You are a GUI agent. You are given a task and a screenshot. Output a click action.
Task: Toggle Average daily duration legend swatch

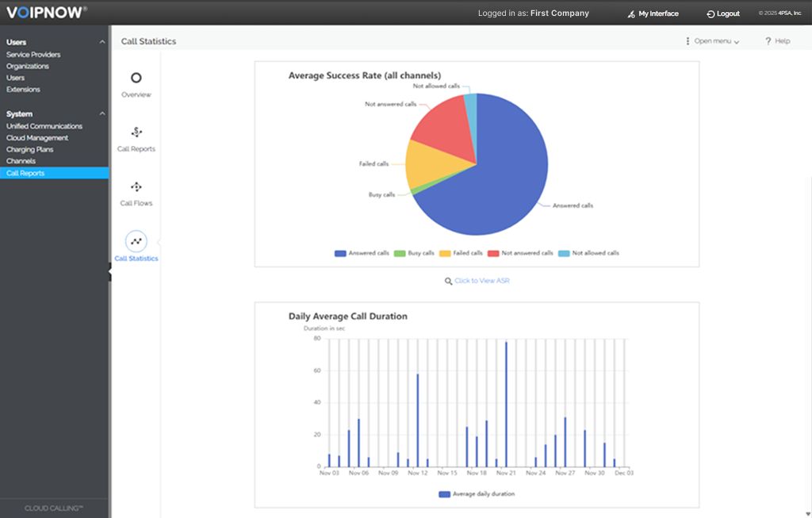(x=444, y=494)
